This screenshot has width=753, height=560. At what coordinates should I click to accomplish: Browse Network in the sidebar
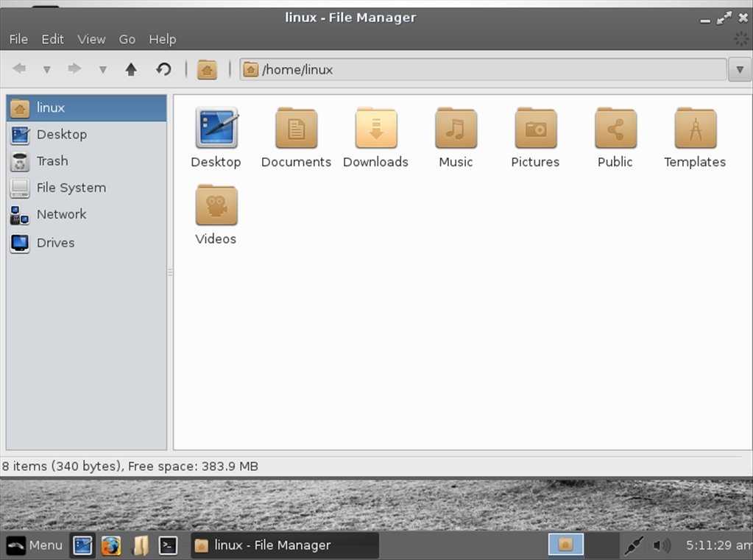coord(86,215)
